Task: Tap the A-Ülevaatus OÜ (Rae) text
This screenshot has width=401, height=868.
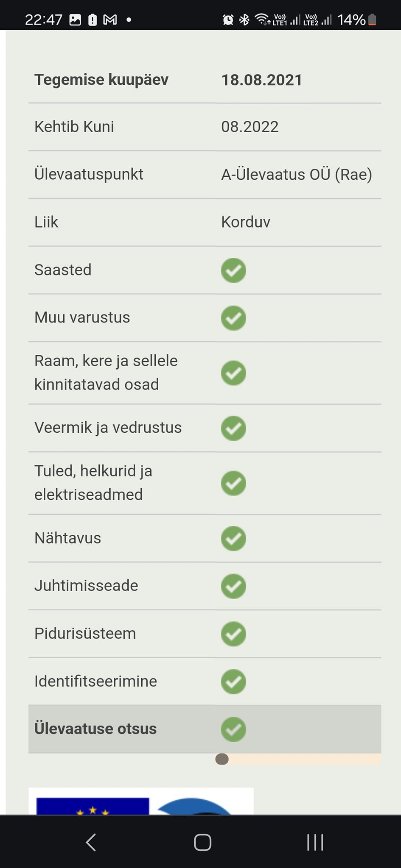Action: [297, 174]
